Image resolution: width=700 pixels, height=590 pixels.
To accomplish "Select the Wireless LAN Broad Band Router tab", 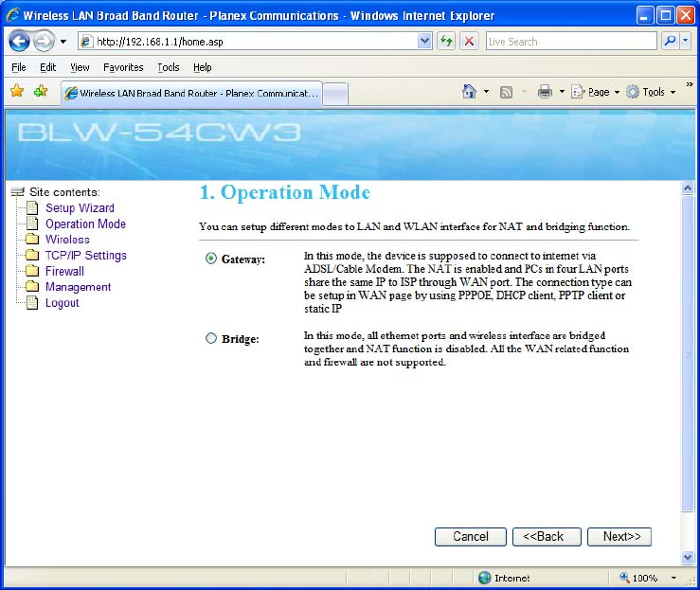I will click(x=191, y=93).
